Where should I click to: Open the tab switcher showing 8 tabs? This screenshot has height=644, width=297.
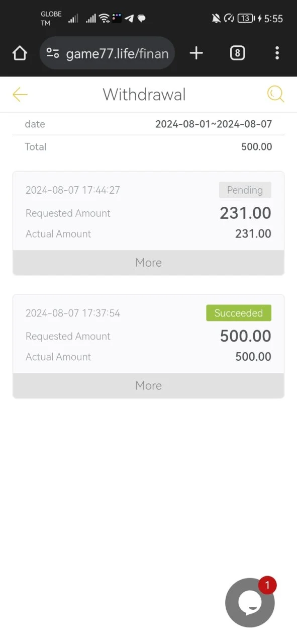tap(237, 53)
